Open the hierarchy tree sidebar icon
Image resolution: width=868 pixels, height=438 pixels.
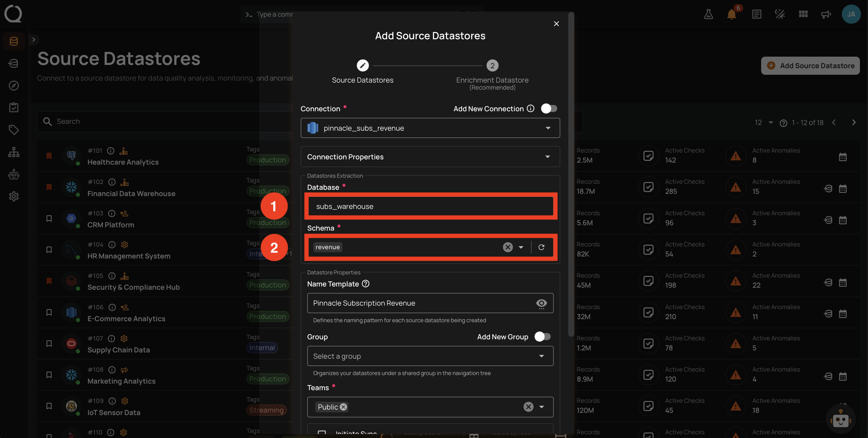pos(14,152)
